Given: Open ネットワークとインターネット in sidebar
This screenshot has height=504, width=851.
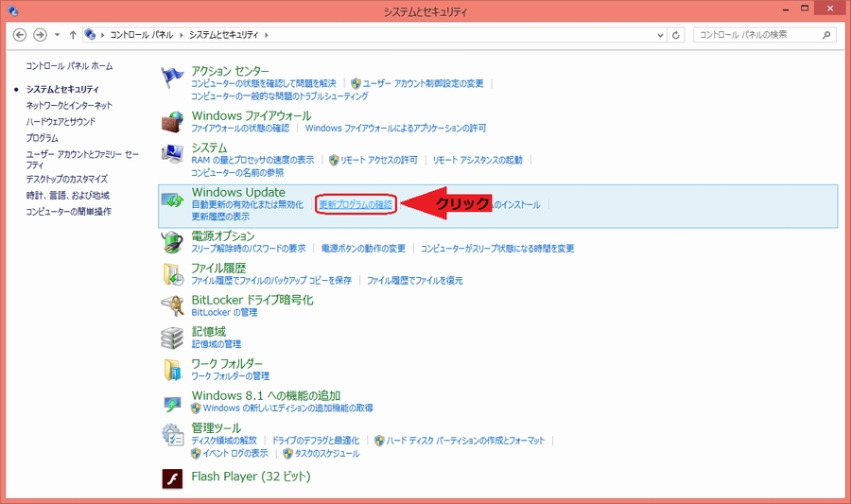Looking at the screenshot, I should tap(69, 105).
